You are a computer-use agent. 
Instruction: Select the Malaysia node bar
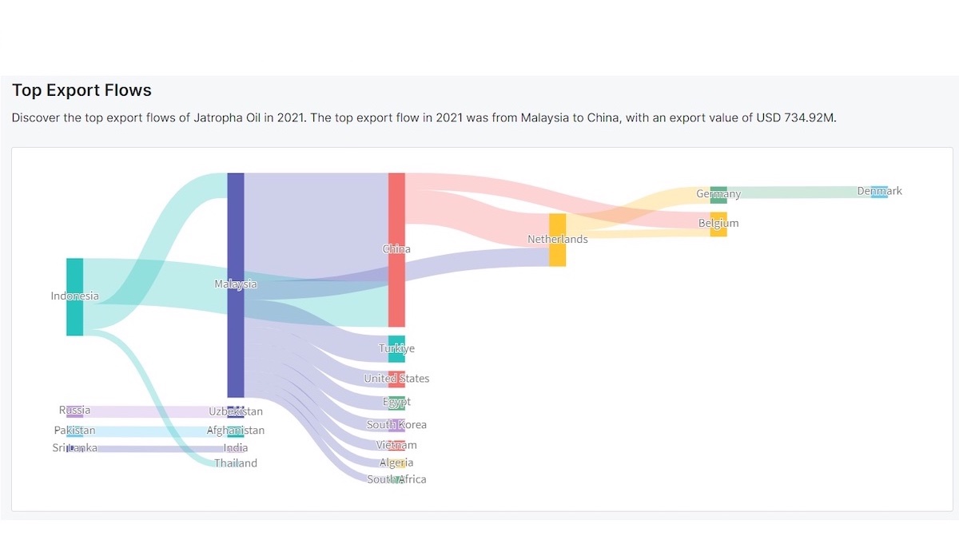[236, 284]
